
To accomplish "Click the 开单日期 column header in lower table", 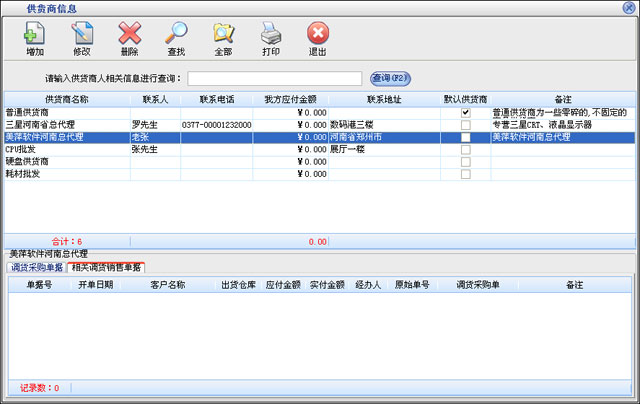I will [x=96, y=285].
